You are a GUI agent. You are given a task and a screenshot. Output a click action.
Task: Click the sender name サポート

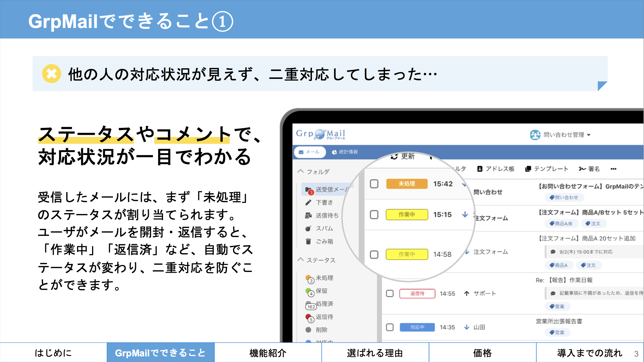point(485,293)
